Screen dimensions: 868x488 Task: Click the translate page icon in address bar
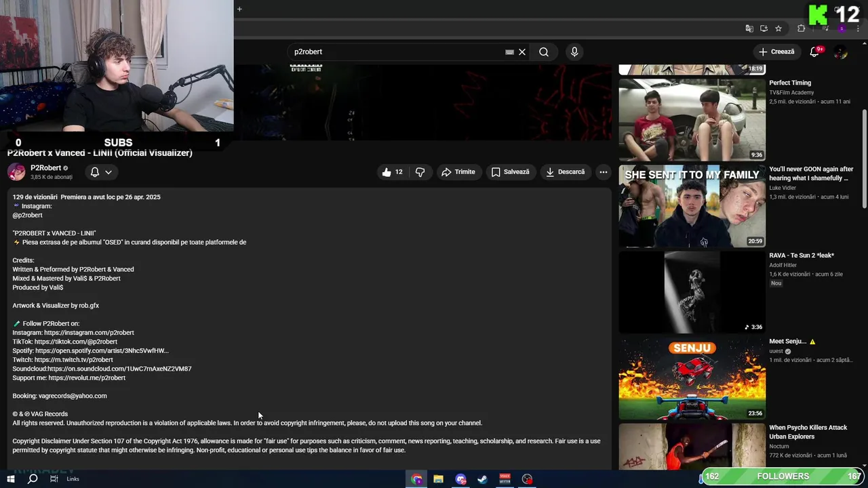point(749,28)
